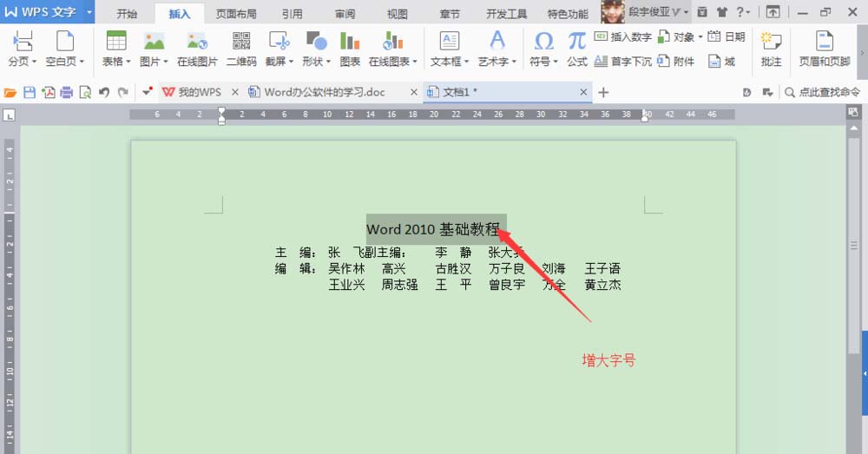This screenshot has height=454, width=868.
Task: Click 首字下沉 drop cap
Action: pos(622,62)
